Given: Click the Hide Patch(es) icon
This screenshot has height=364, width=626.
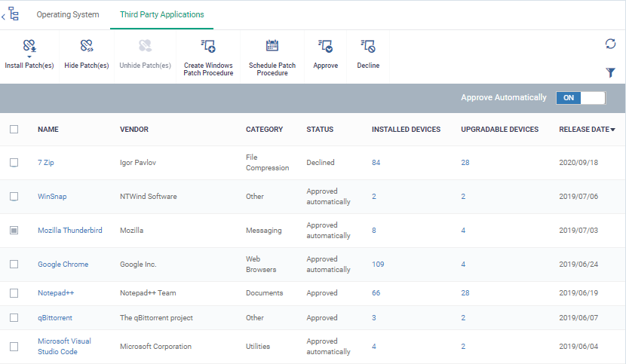Looking at the screenshot, I should 87,46.
